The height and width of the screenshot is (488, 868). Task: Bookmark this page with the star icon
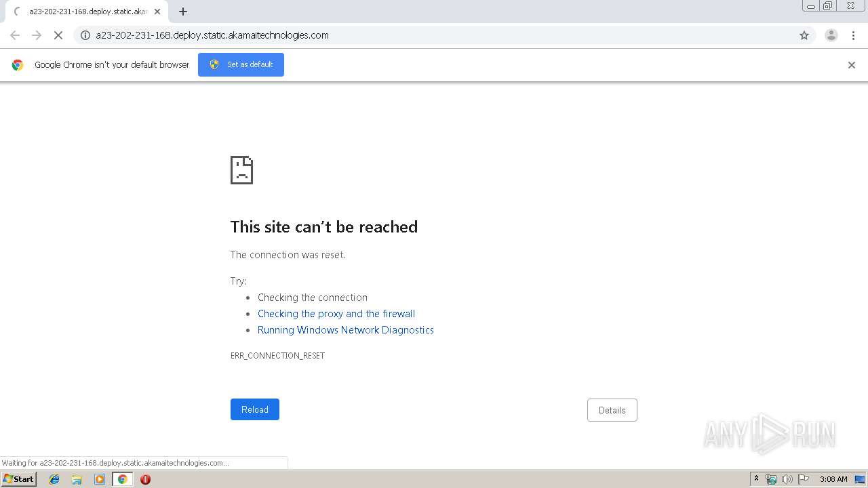(x=804, y=35)
